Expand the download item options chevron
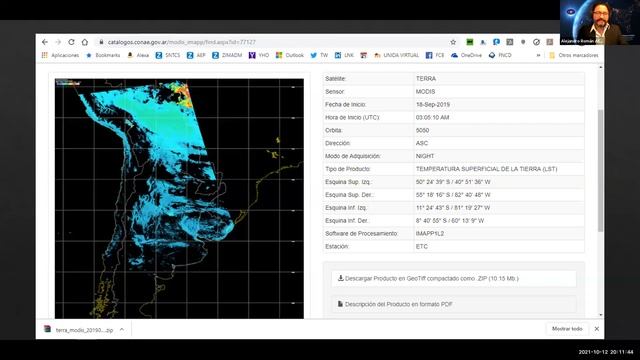640x360 pixels. (x=122, y=329)
